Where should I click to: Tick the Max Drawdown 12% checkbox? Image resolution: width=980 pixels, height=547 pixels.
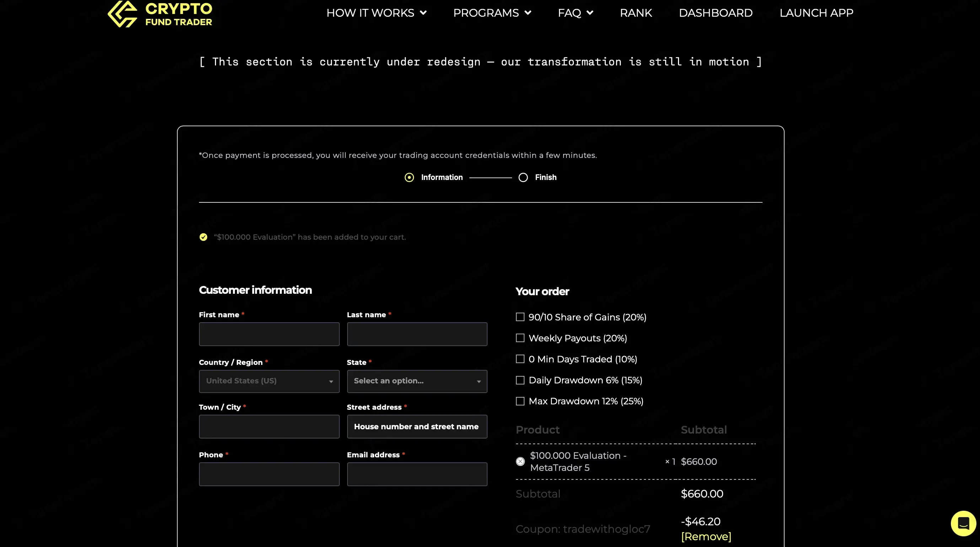coord(520,401)
